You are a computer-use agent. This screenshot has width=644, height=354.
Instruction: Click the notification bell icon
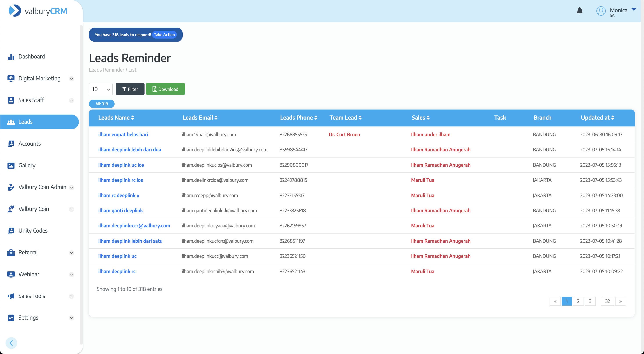580,11
